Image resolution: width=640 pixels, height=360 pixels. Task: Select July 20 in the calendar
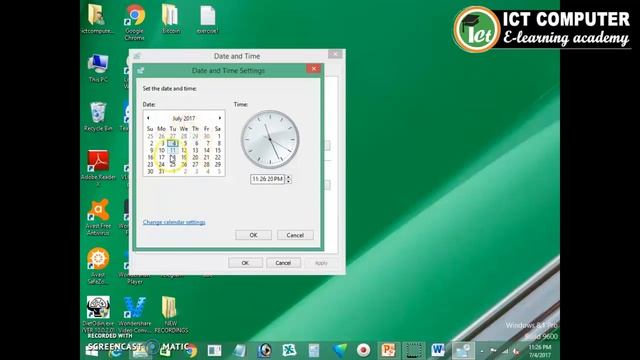(196, 157)
